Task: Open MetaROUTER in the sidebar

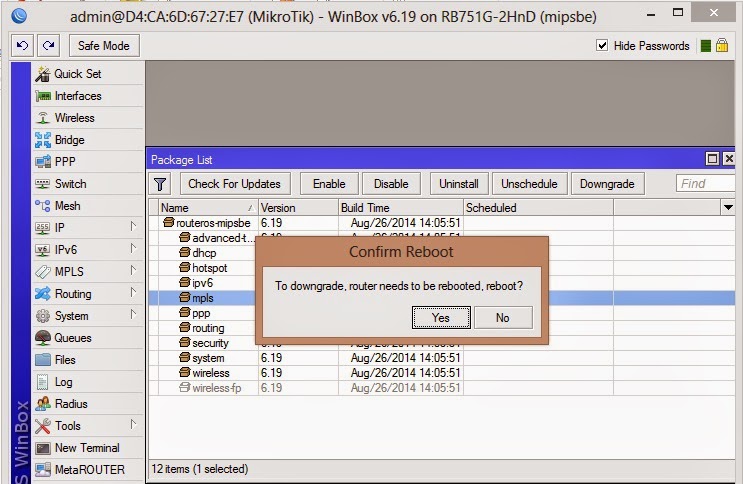Action: click(x=88, y=470)
